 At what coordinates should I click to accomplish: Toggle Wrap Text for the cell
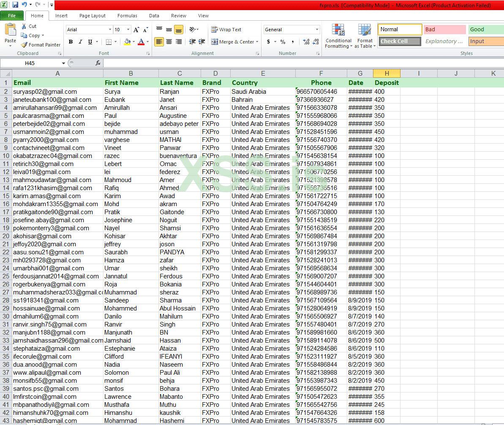(226, 30)
